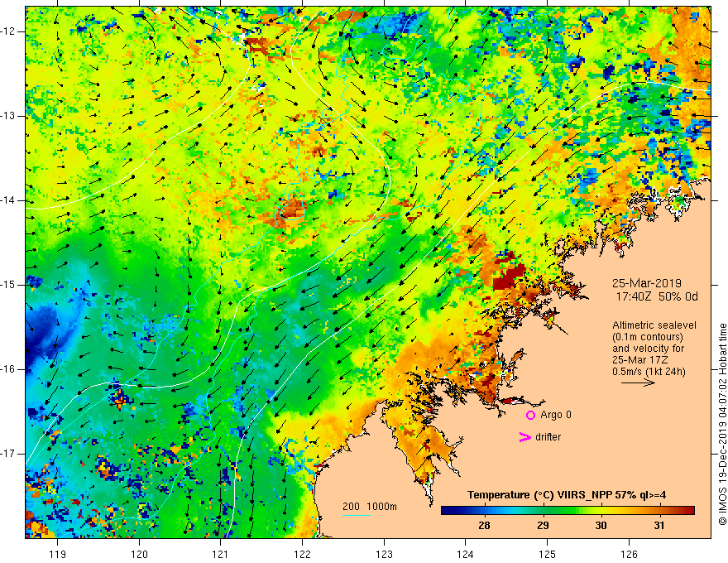Click the "200 1000m" depth legend text
728x563 pixels.
tap(370, 507)
